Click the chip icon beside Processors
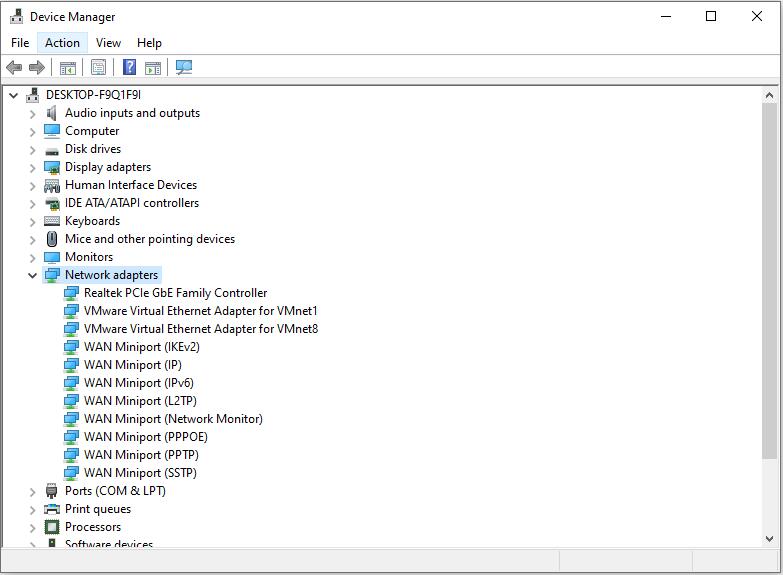The height and width of the screenshot is (575, 783). (52, 527)
